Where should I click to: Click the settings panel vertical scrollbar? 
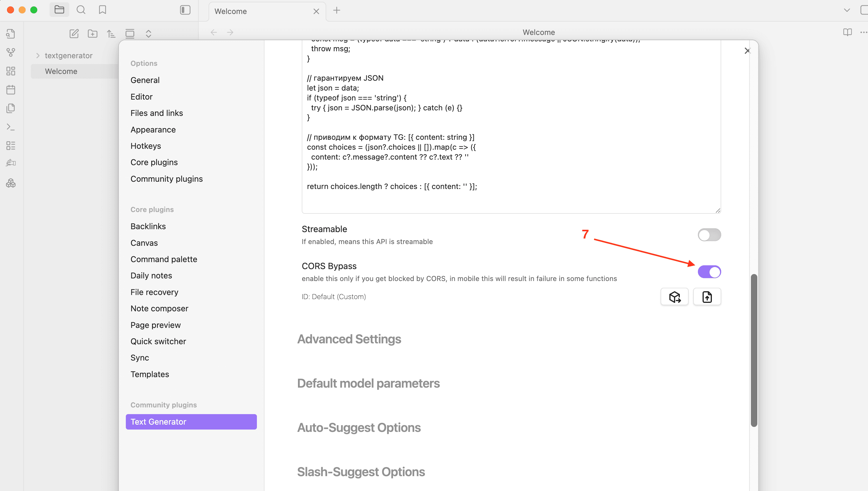pyautogui.click(x=754, y=351)
